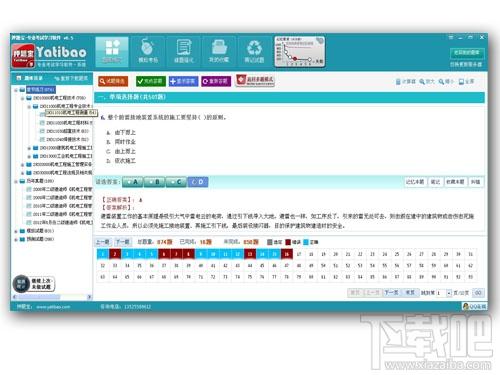The width and height of the screenshot is (500, 375).
Task: Jump to question 1 blue cell
Action: (103, 254)
